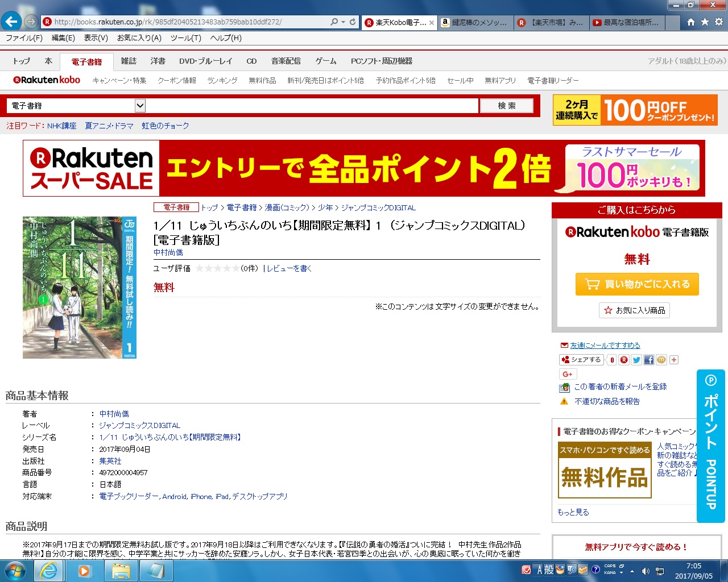
Task: Show hidden tray icons with the up arrow
Action: [632, 571]
